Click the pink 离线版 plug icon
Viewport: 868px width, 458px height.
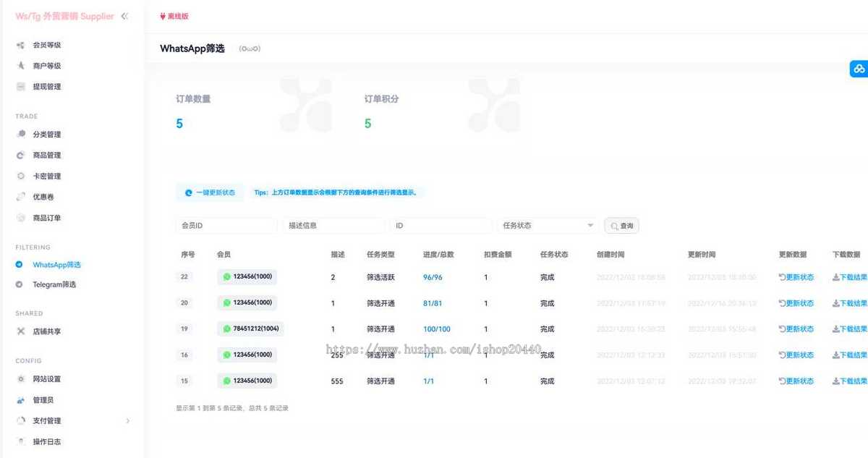click(163, 16)
